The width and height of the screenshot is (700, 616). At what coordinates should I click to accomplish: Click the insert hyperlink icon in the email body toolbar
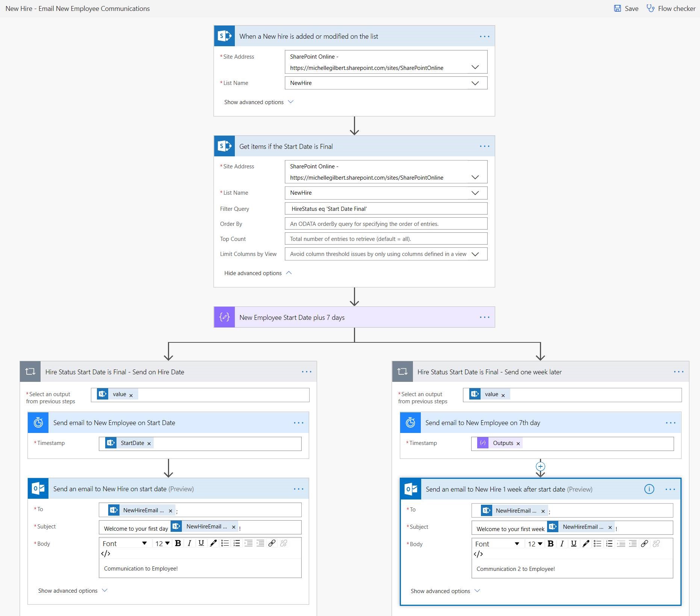[x=272, y=543]
